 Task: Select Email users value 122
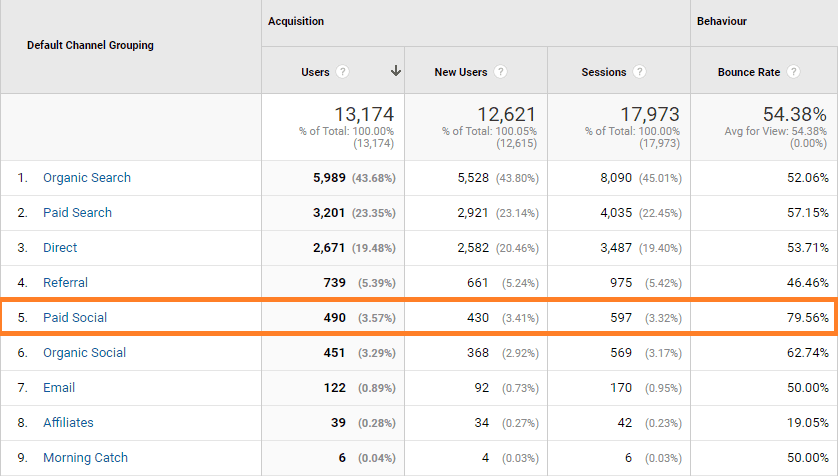point(335,388)
